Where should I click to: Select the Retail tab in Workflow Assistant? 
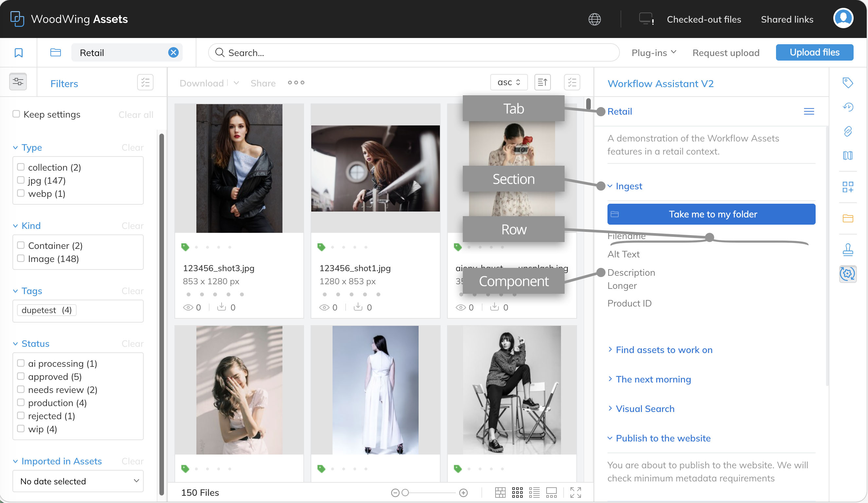[619, 111]
